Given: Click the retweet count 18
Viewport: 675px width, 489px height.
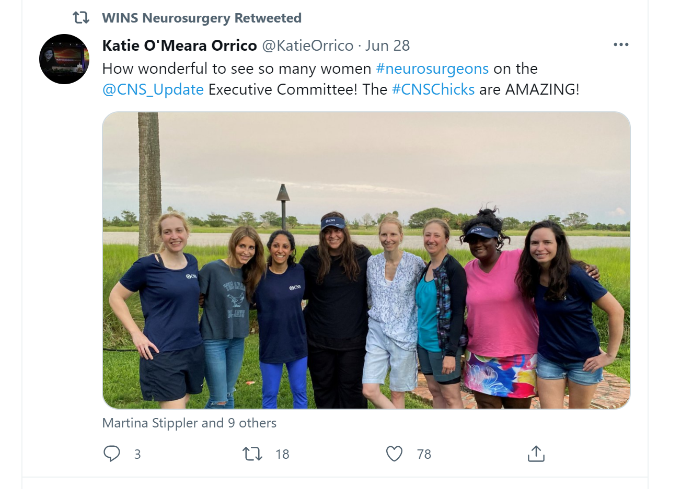Looking at the screenshot, I should tap(282, 454).
